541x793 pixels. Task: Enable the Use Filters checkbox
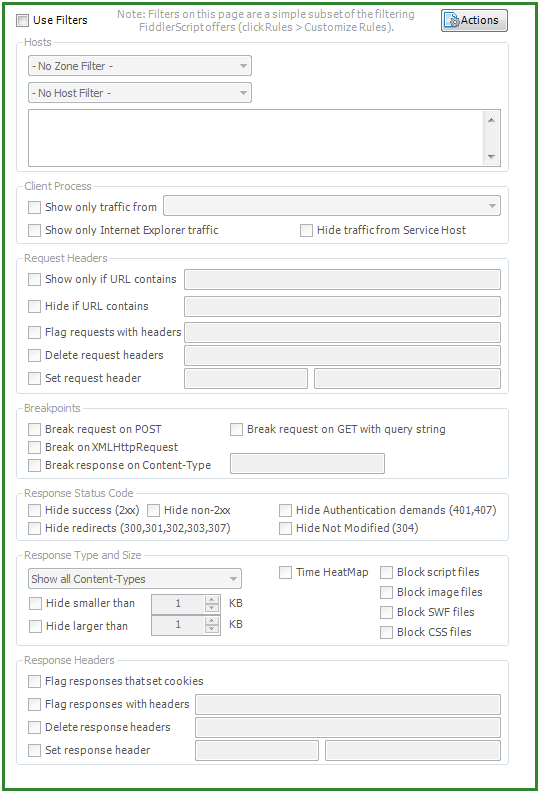(22, 20)
